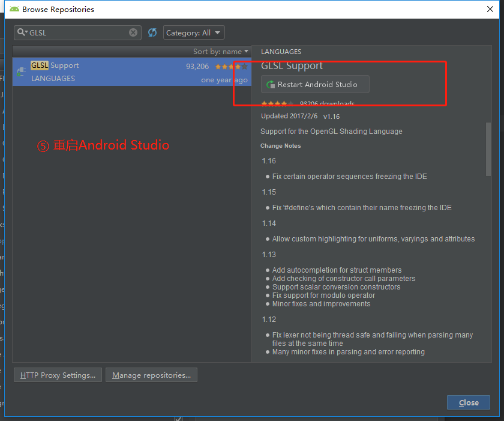The width and height of the screenshot is (504, 421).
Task: Refresh the plugin repository list
Action: (152, 32)
